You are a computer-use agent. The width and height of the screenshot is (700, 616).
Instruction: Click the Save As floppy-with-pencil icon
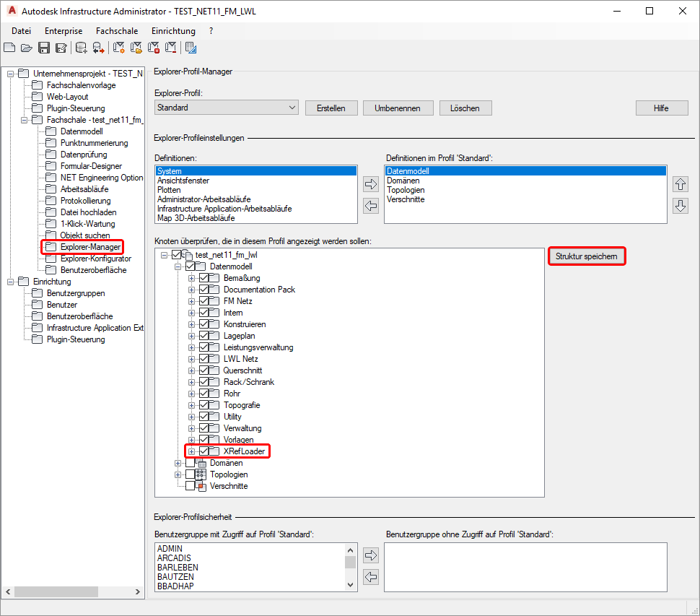61,48
